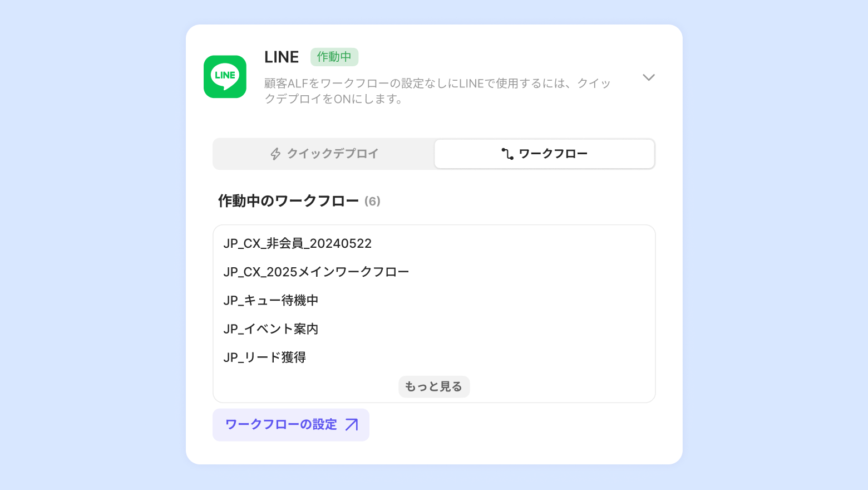Screen dimensions: 868x490
Task: Click the workflow branch icon on ワークフロー
Action: click(x=507, y=154)
